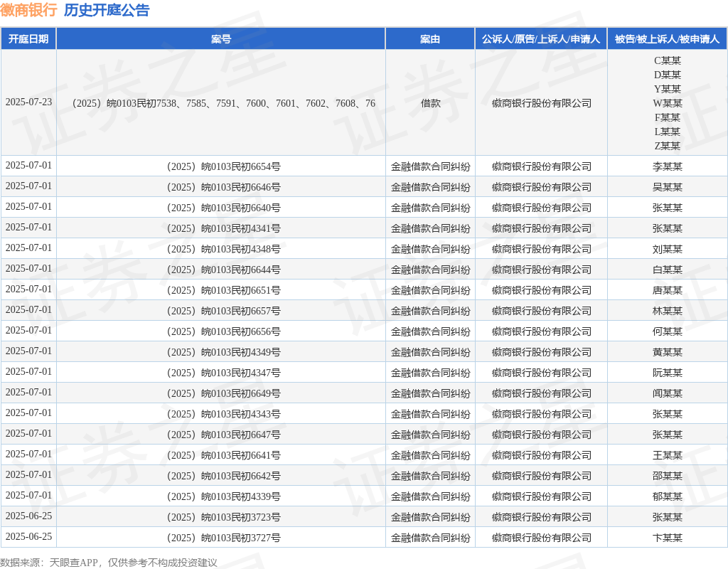This screenshot has width=728, height=569.
Task: Select case 皖0103民初6640号
Action: 223,208
